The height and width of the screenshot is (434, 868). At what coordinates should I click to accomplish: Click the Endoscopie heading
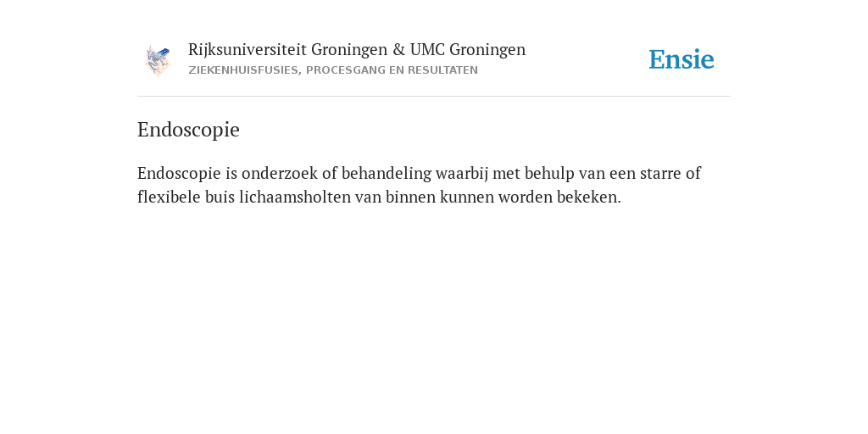[x=188, y=130]
